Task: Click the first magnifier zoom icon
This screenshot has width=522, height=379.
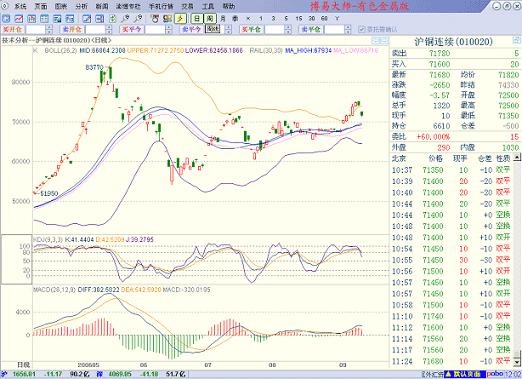Action: point(125,19)
